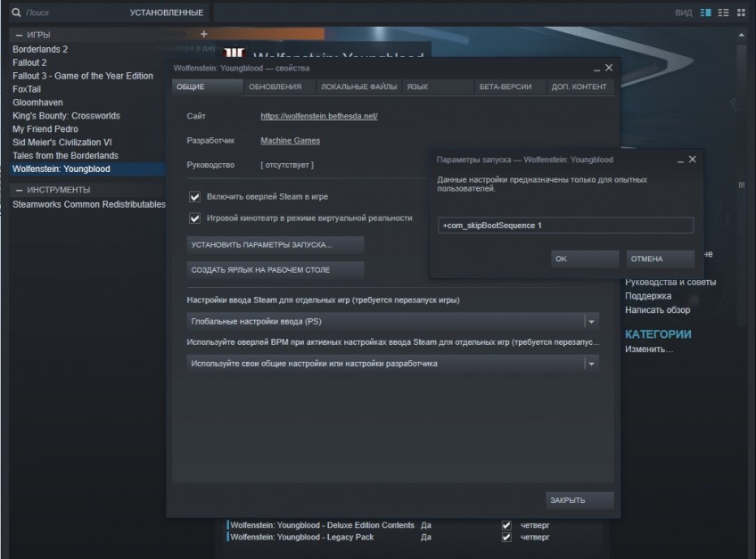The image size is (756, 559).
Task: Open the Machine Games developer link
Action: [x=291, y=141]
